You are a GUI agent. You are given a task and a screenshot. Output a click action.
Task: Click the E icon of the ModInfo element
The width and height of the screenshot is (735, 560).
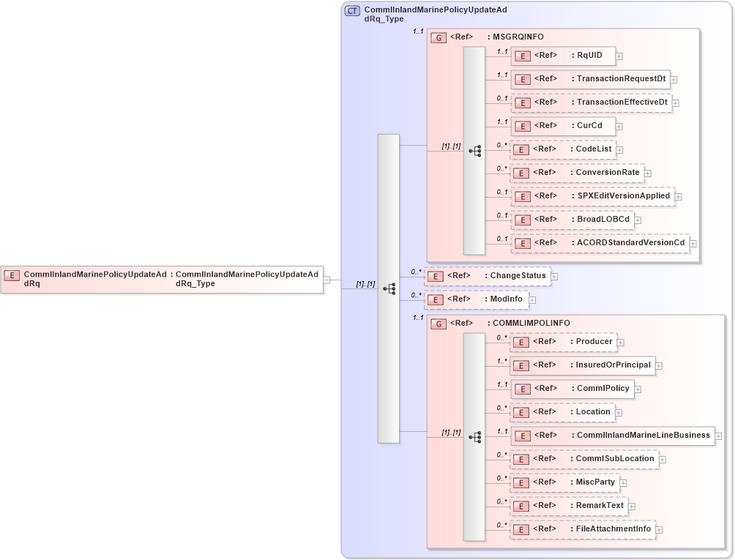pyautogui.click(x=436, y=299)
